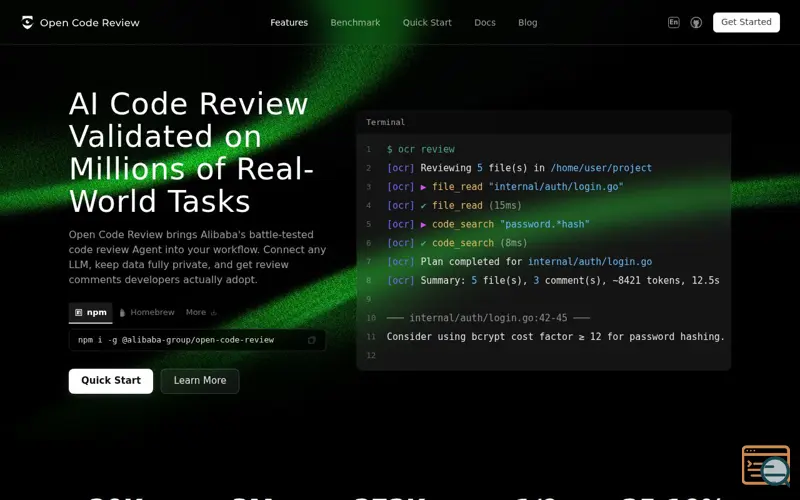800x500 pixels.
Task: Click the file_read "internal/auth/login.go" line
Action: pos(505,187)
